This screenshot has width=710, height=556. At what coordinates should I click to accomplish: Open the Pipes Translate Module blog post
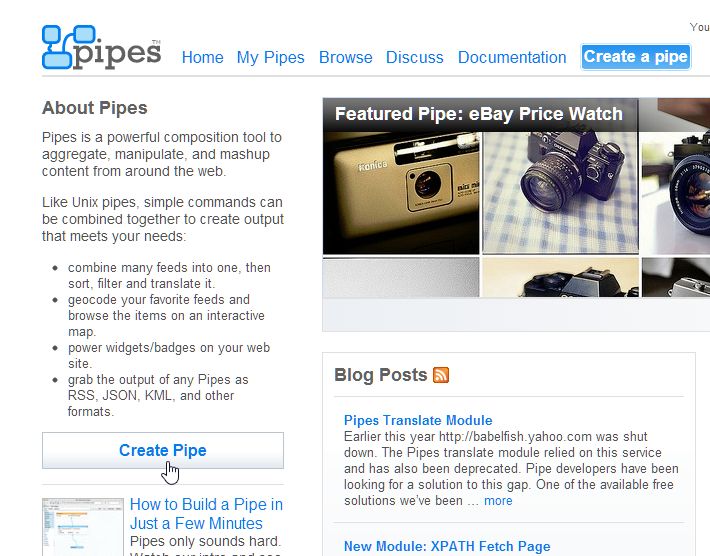418,420
